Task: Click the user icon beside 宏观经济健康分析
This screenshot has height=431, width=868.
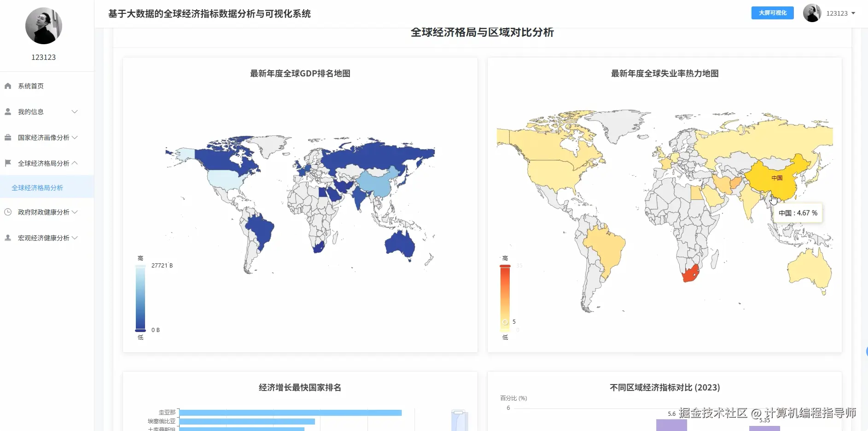Action: 7,238
